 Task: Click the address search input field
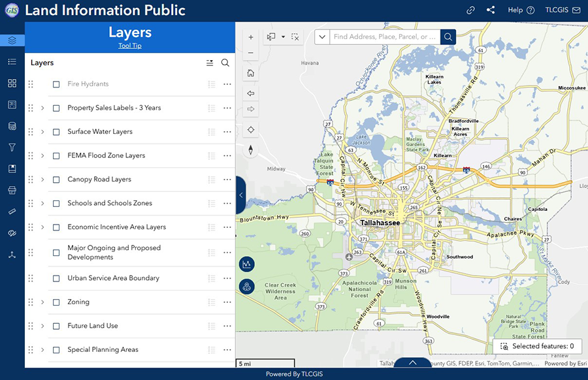pos(384,37)
